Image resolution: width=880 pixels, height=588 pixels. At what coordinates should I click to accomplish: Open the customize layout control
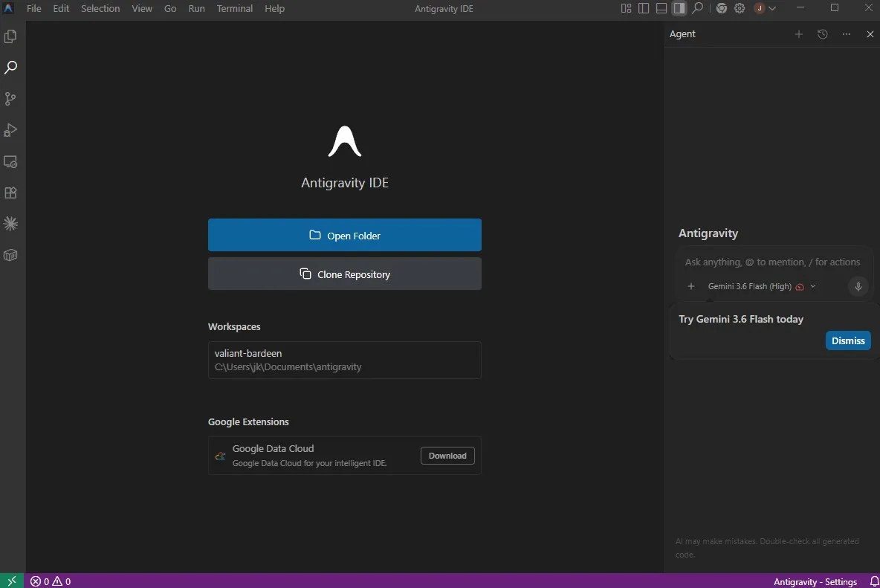(626, 8)
